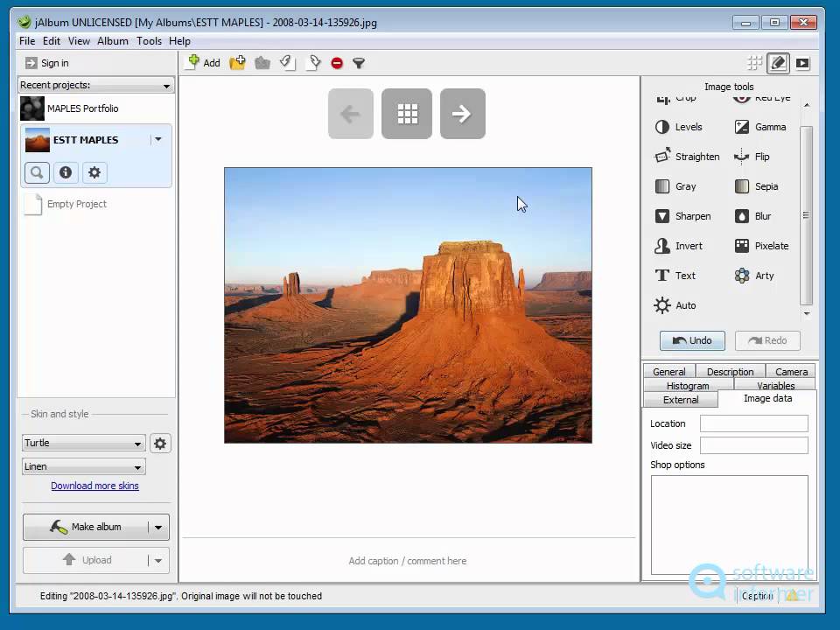This screenshot has width=840, height=630.
Task: Click the Undo button
Action: [692, 340]
